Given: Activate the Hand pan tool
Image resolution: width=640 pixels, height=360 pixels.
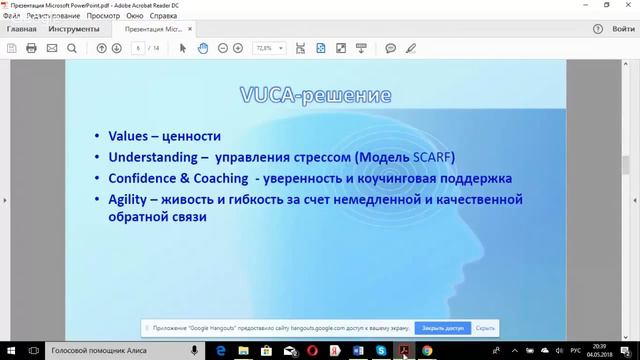Looking at the screenshot, I should pos(203,48).
